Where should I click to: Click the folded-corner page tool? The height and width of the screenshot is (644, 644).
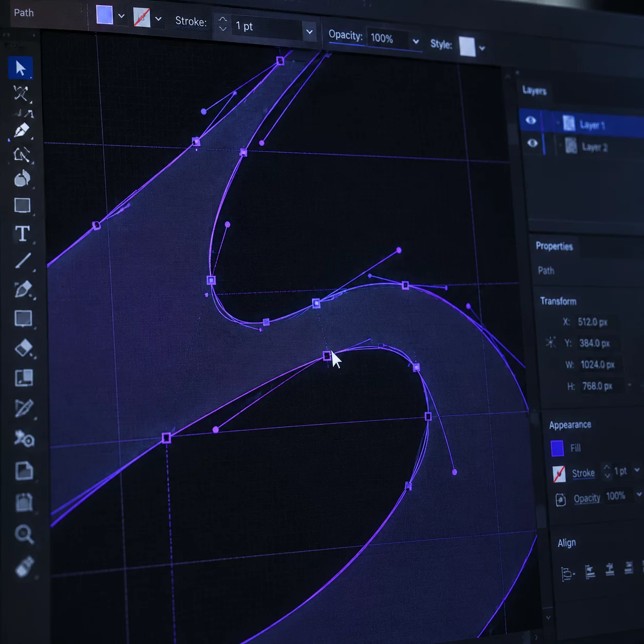(x=24, y=470)
